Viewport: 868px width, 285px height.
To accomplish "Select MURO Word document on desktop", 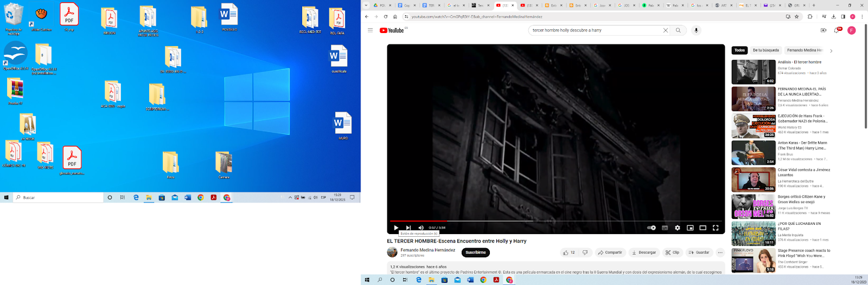I will click(343, 126).
